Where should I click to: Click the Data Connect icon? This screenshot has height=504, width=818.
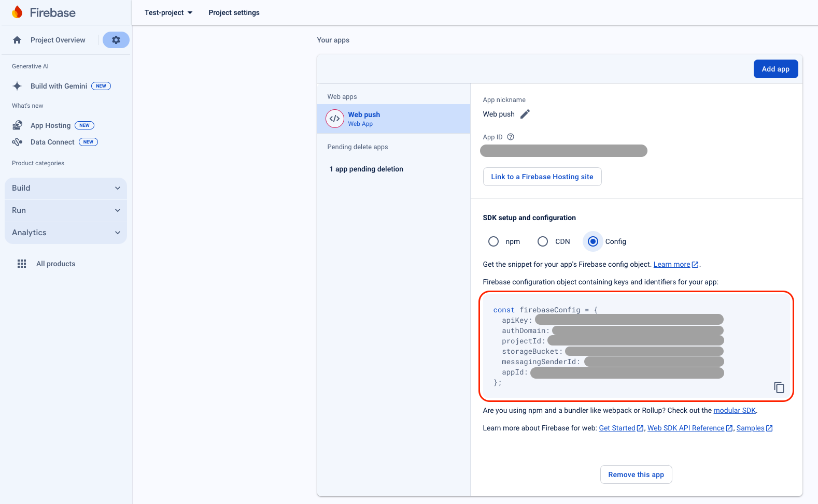pyautogui.click(x=17, y=142)
